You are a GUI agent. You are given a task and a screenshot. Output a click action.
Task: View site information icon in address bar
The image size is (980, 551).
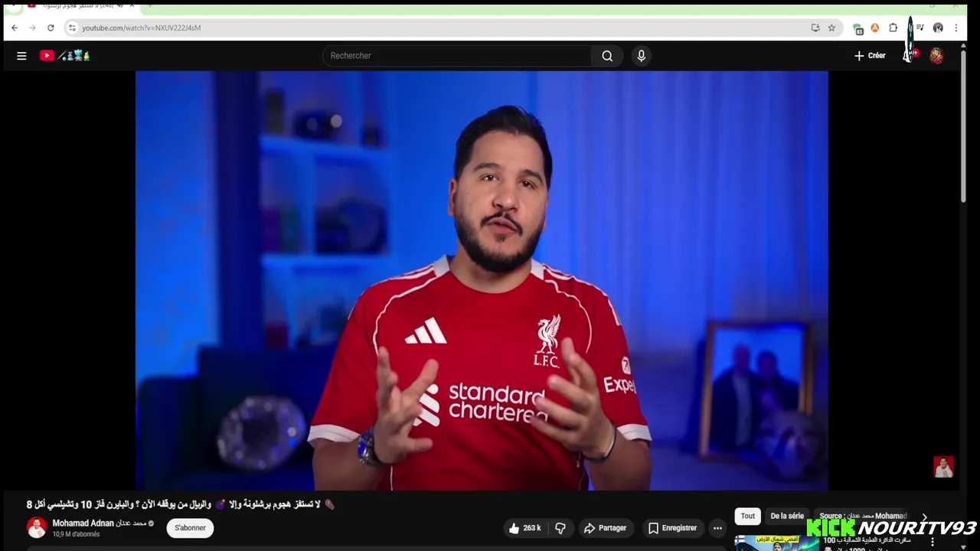(x=72, y=28)
